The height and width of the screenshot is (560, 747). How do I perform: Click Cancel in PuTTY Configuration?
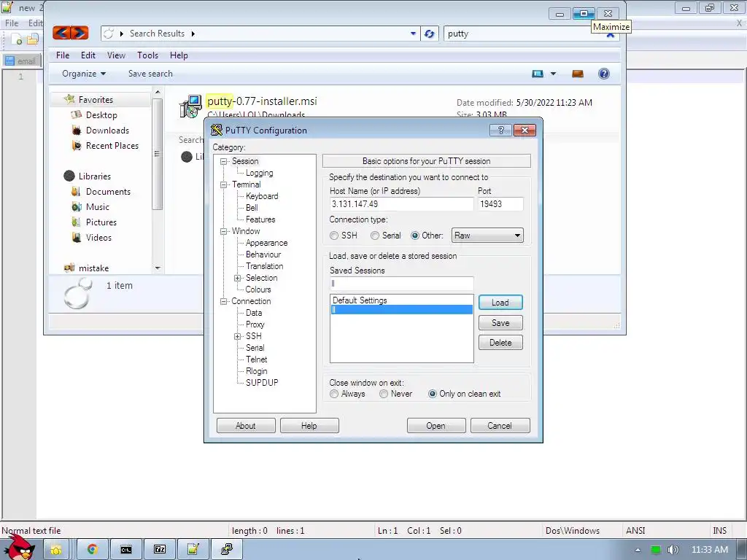click(500, 425)
